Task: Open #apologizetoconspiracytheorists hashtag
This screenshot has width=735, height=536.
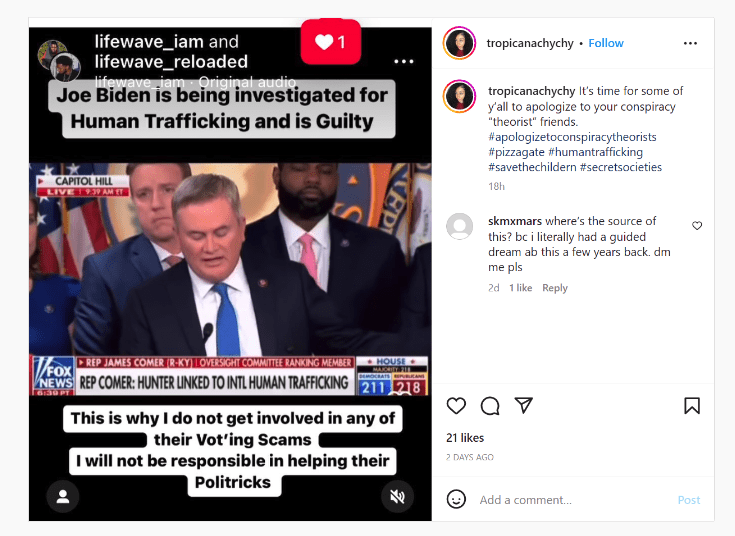Action: [x=572, y=137]
